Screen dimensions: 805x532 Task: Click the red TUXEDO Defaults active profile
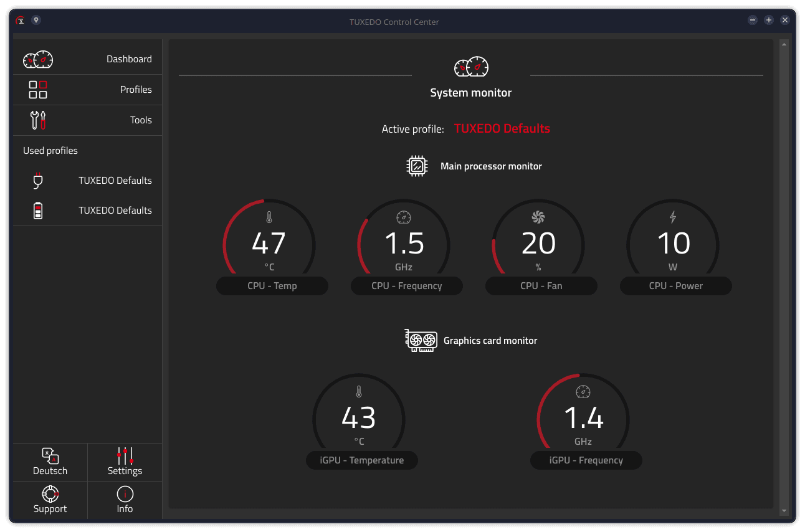pos(502,129)
